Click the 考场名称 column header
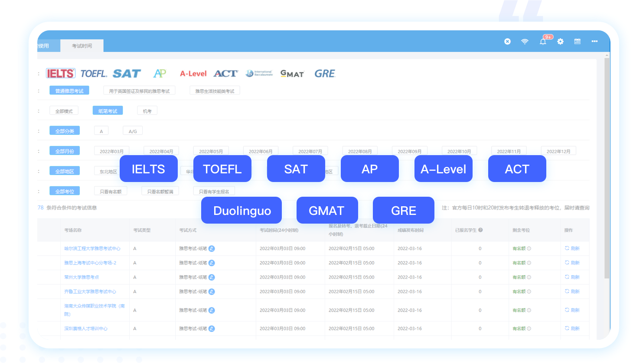The image size is (633, 364). (x=73, y=230)
